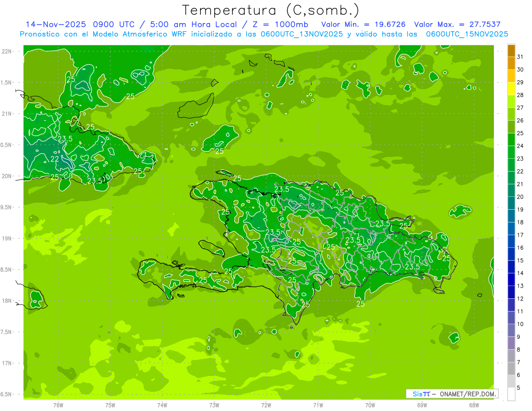Click the "Valor Min. = 19.6726" value
This screenshot has height=411, width=532.
364,24
